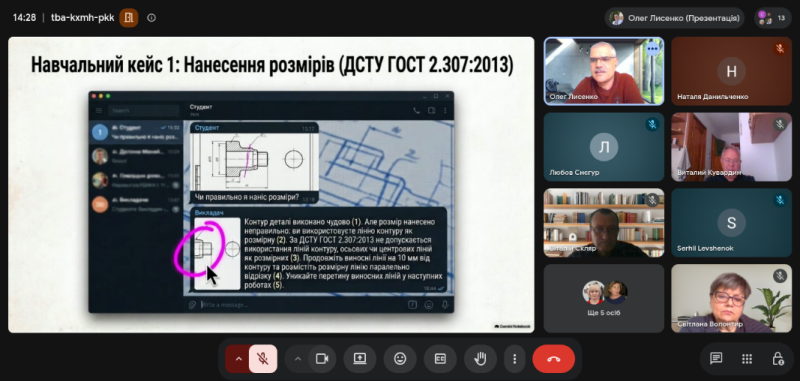
Task: Leave the call with red button
Action: [554, 359]
